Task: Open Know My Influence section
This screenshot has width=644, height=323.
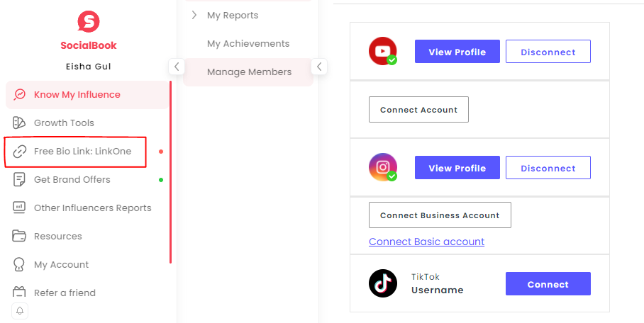Action: 87,95
